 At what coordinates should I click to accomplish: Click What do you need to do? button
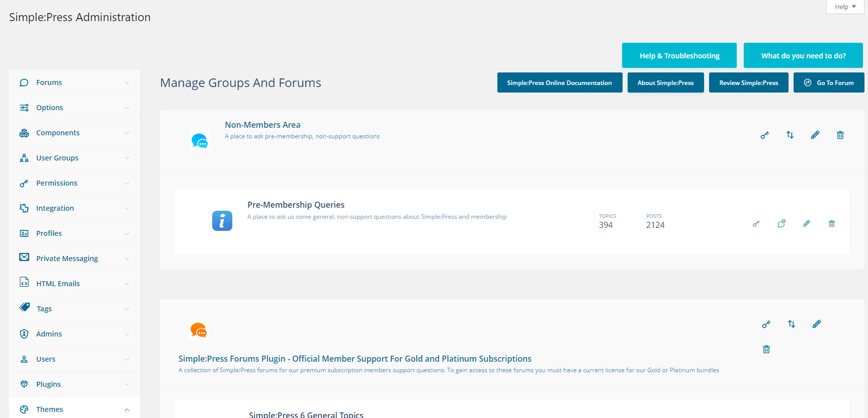803,55
